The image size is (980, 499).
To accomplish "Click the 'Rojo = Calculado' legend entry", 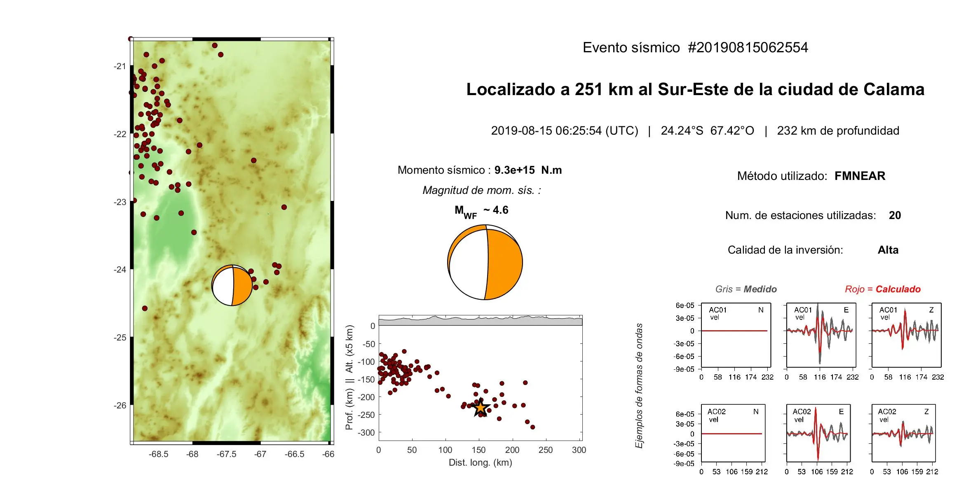I will 883,289.
